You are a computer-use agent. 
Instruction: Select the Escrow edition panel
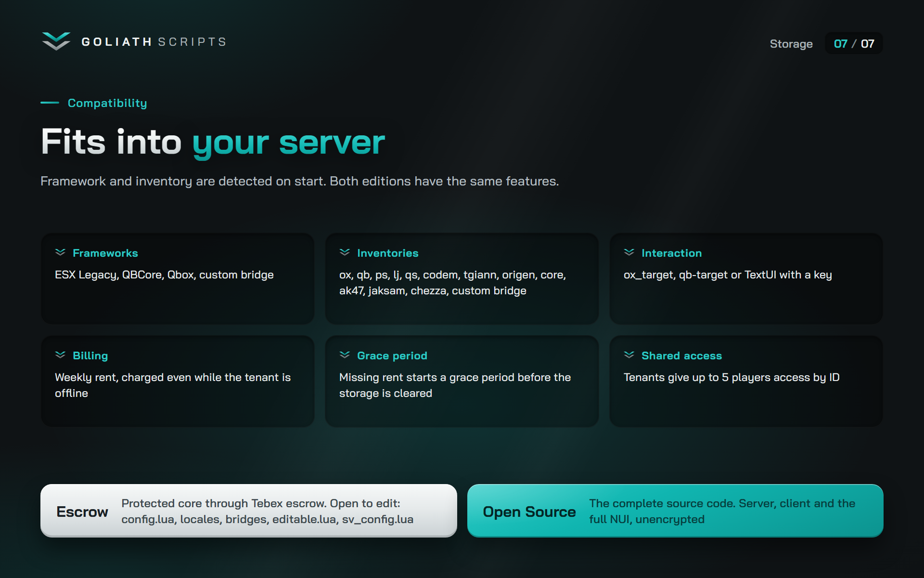[249, 511]
